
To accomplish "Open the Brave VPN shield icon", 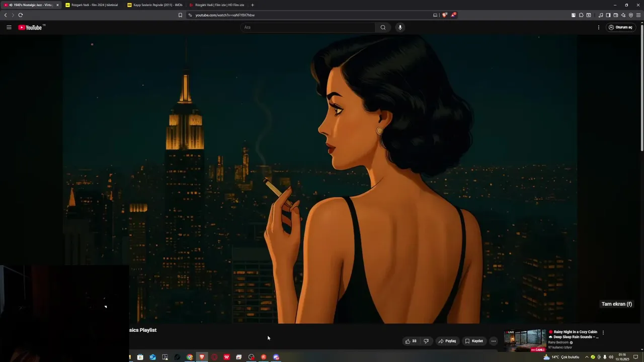I will click(631, 15).
